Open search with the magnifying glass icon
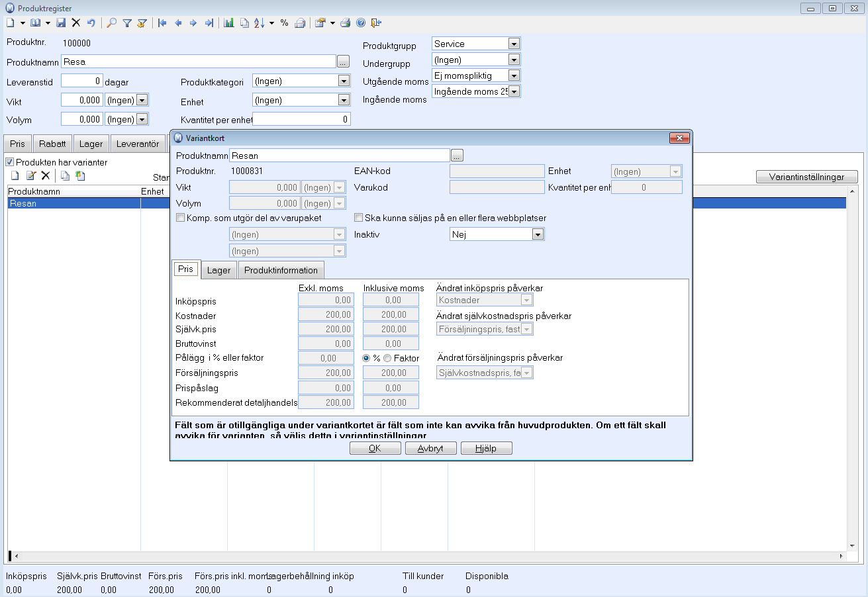 point(112,23)
